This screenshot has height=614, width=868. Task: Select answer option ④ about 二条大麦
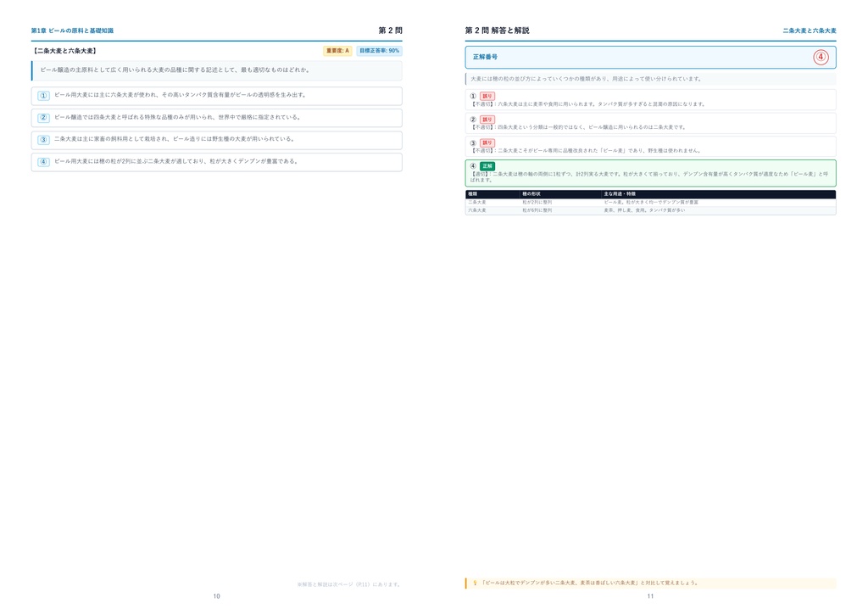[x=216, y=162]
